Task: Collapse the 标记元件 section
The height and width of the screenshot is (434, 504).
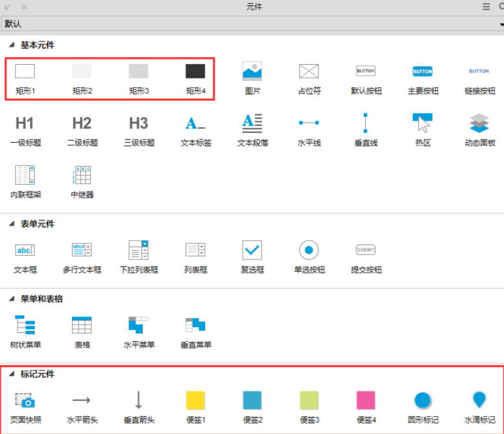Action: coord(12,374)
